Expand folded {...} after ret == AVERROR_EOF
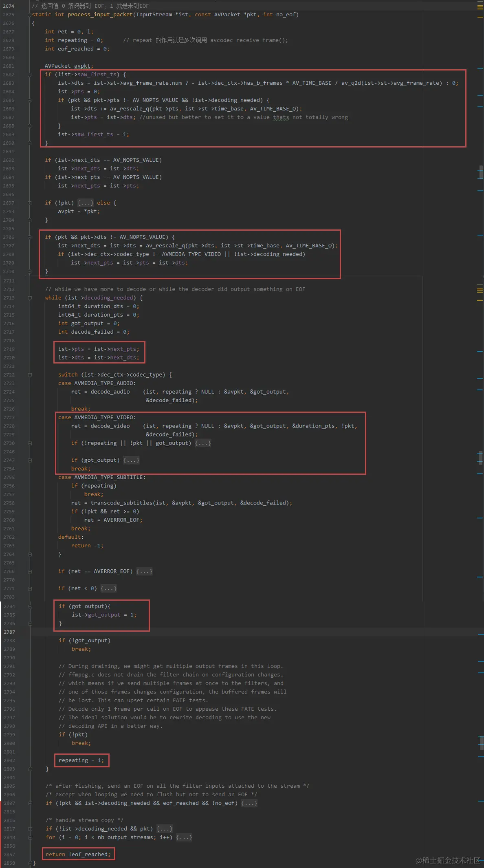 click(144, 572)
